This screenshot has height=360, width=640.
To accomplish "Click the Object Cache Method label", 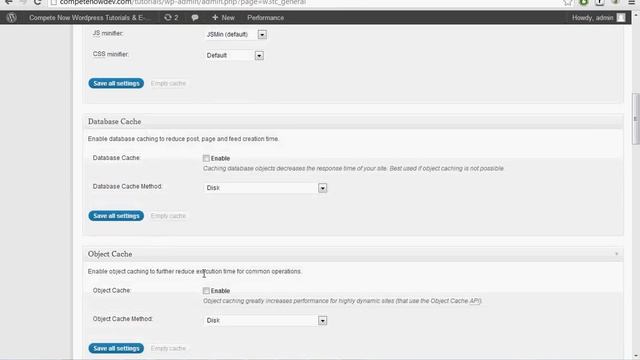I will [122, 319].
